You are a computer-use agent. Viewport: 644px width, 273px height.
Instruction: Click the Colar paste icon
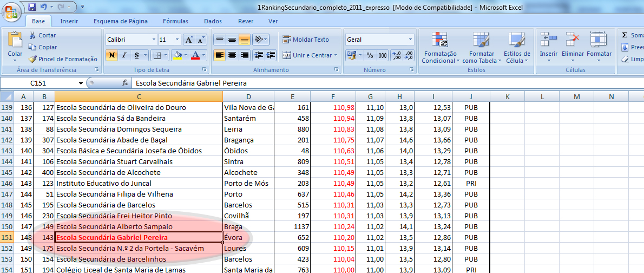pyautogui.click(x=15, y=40)
